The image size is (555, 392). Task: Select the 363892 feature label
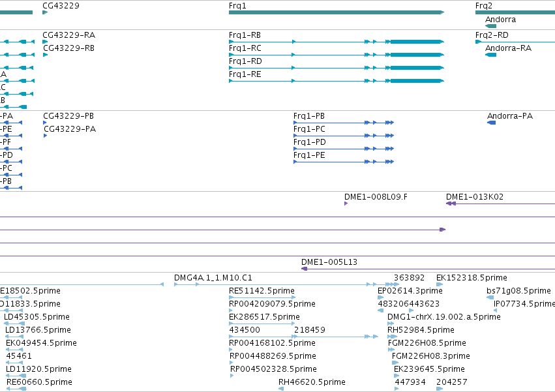(409, 278)
